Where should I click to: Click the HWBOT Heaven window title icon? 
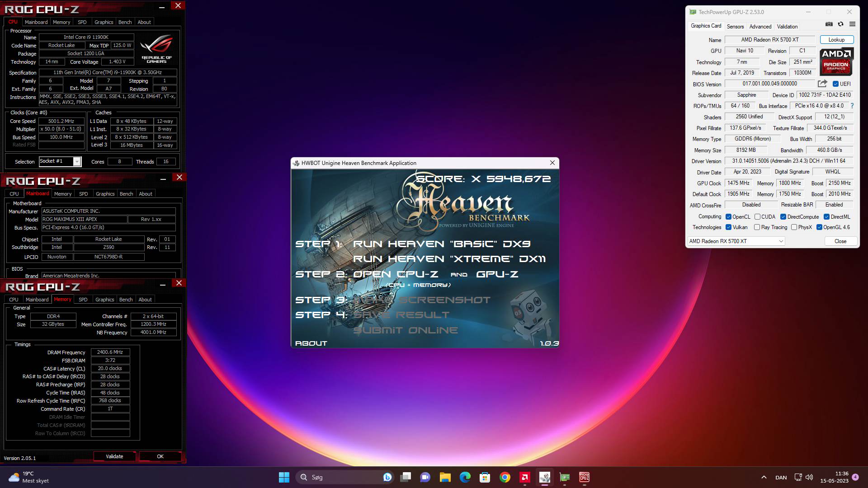(296, 163)
